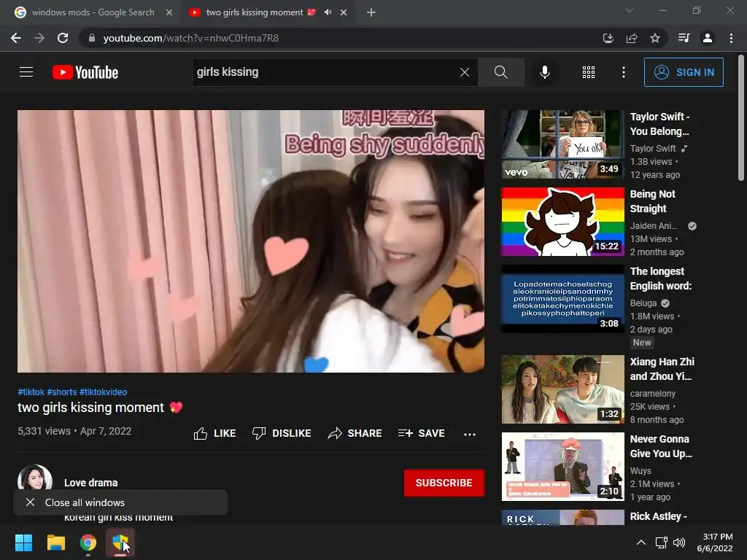
Task: Click the shield app icon in the taskbar
Action: click(120, 542)
